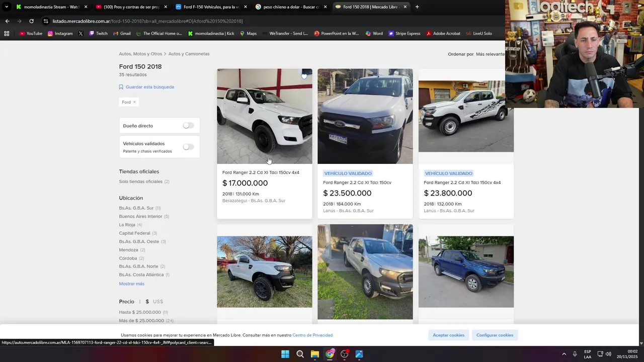This screenshot has height=362, width=644.
Task: Open the Windows Start menu
Action: pos(285,354)
